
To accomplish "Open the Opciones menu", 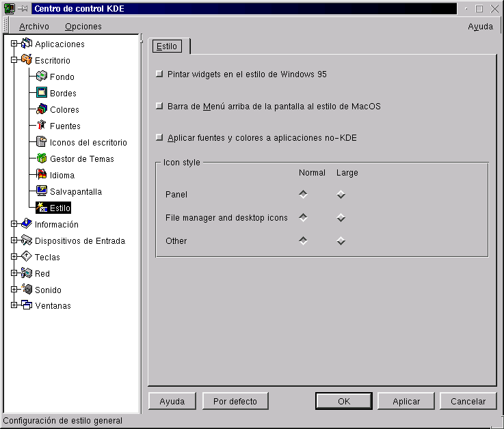I will [83, 27].
